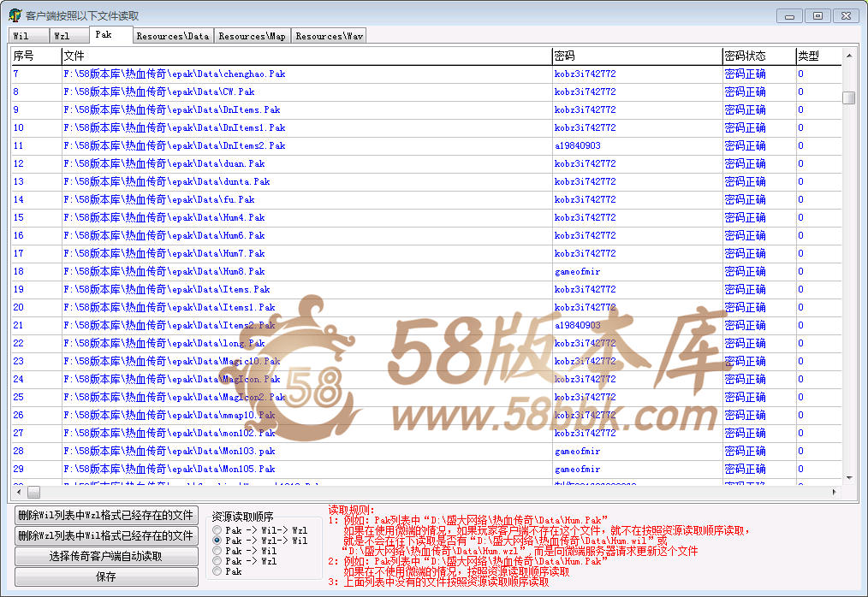Select row with Items1.Pak file

tap(426, 307)
